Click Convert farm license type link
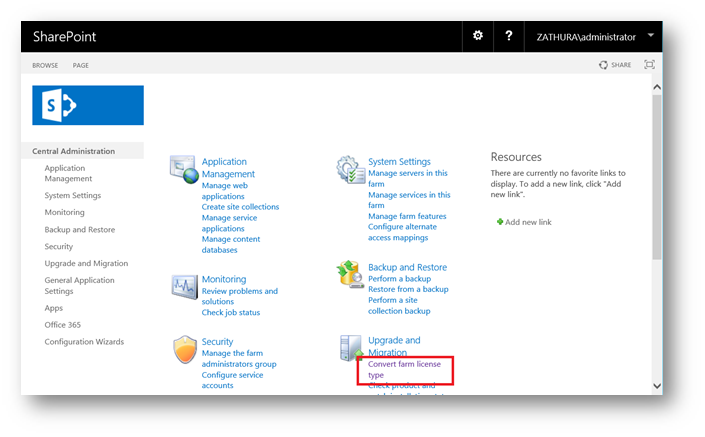This screenshot has width=705, height=437. click(404, 370)
